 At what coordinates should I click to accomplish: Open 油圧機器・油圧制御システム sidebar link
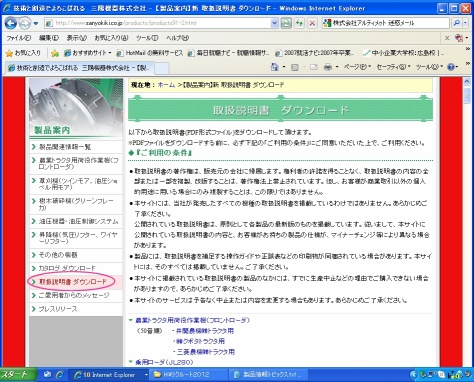tap(76, 221)
